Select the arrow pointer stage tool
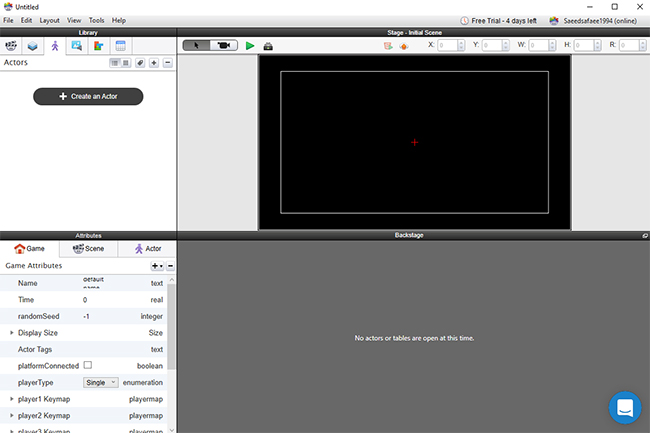Viewport: 650px width, 433px height. pos(196,45)
